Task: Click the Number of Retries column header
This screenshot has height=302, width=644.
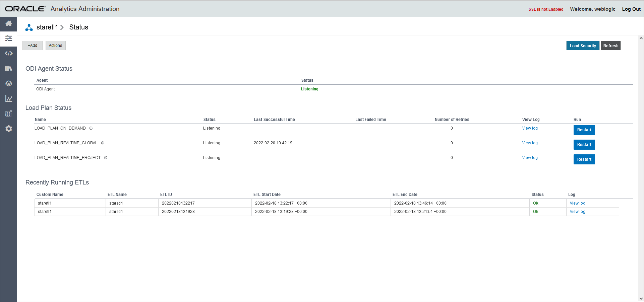Action: pyautogui.click(x=452, y=120)
